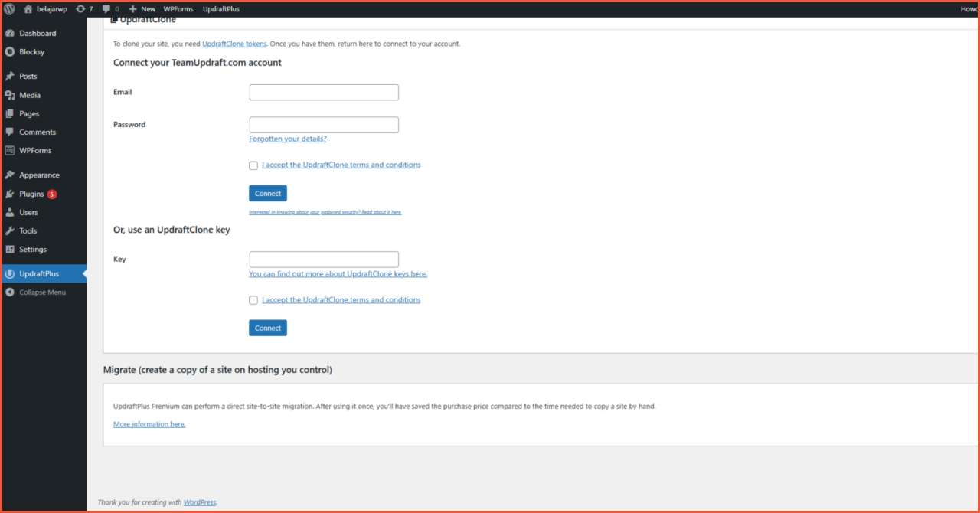Open UpdraftClone keys more info link
Viewport: 980px width, 513px height.
click(338, 273)
